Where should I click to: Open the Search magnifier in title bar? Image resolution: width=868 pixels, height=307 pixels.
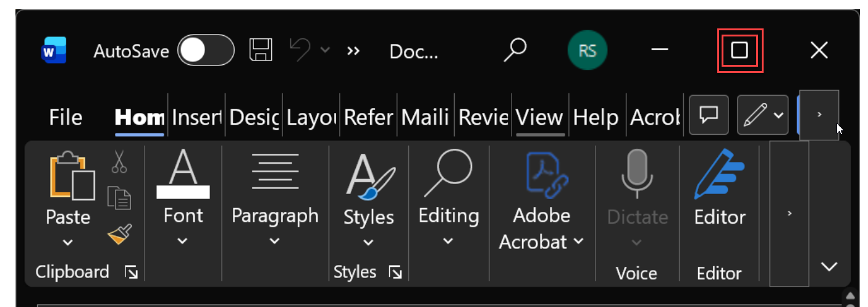point(514,50)
